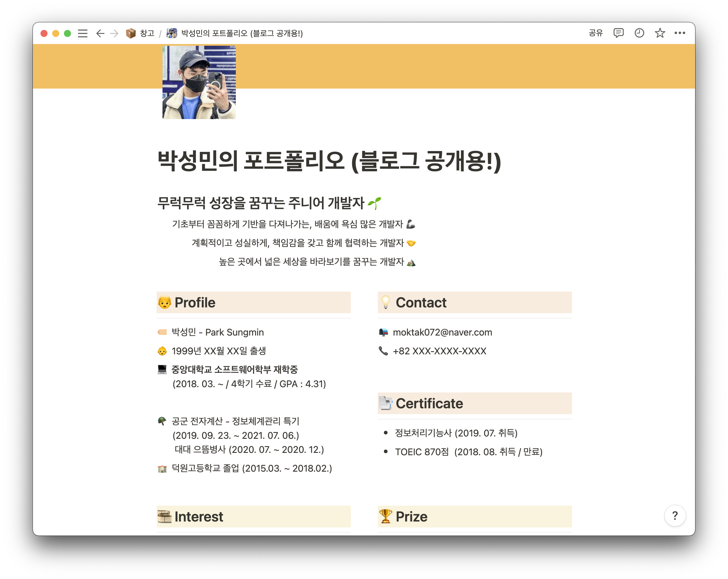Click the Interest section heading

[x=199, y=517]
